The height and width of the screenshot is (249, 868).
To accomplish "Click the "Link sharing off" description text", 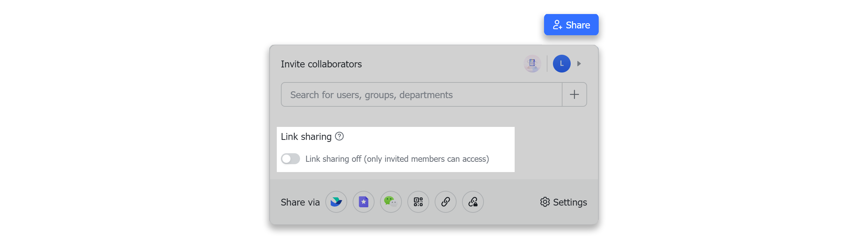I will 397,159.
